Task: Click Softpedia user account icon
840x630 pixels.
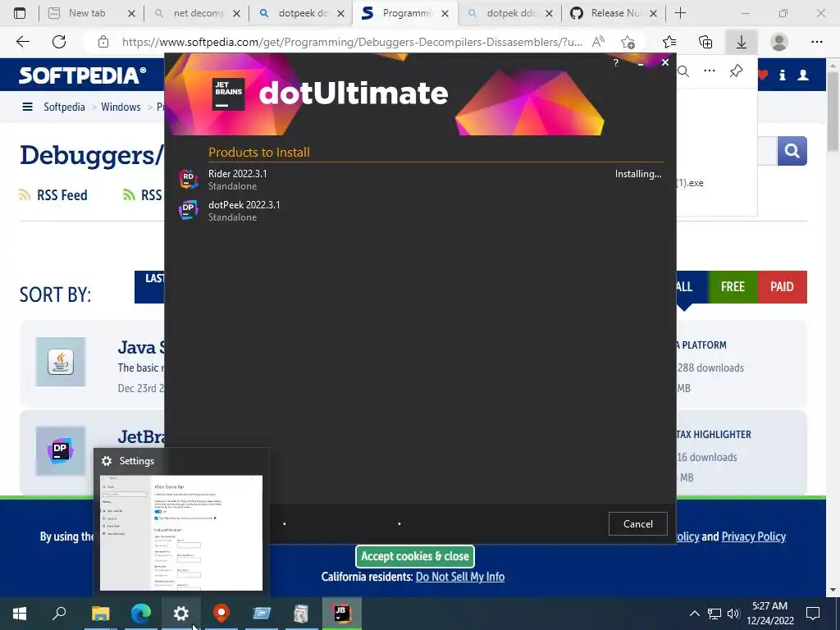Action: [803, 75]
